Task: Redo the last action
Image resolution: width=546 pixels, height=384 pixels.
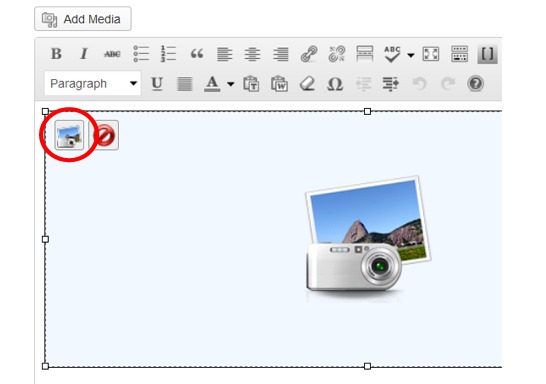Action: 447,84
